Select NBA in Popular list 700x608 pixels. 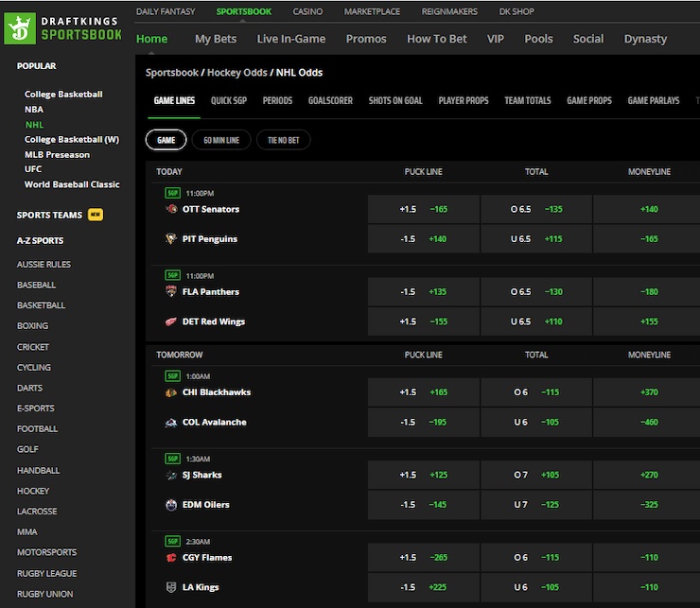click(x=34, y=110)
